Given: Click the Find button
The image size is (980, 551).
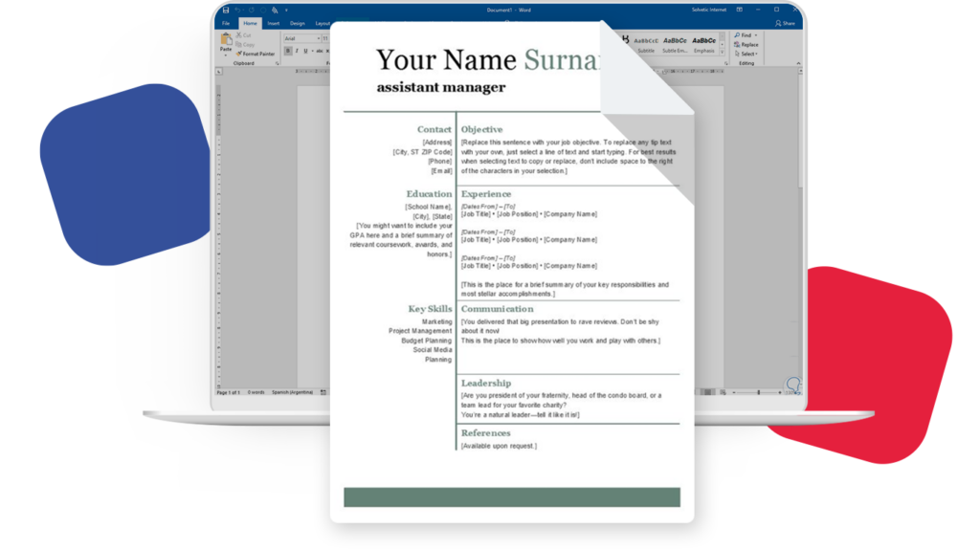Looking at the screenshot, I should coord(743,35).
